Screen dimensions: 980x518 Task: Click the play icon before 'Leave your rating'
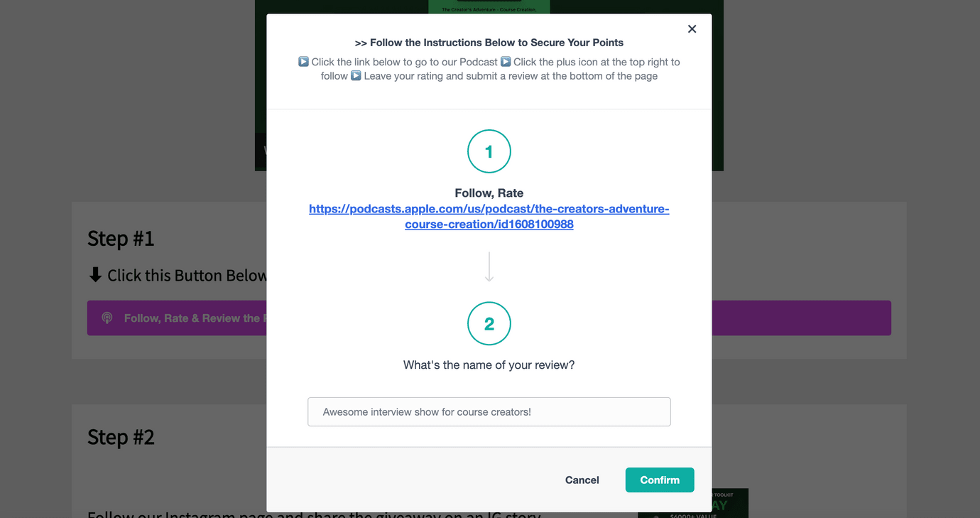(356, 75)
